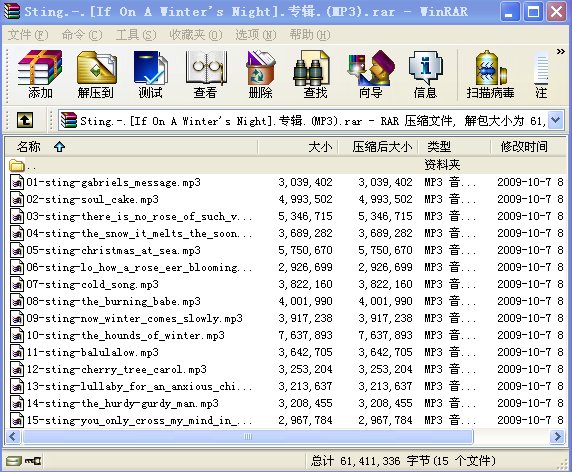Click the 添加 (Add) toolbar icon
This screenshot has width=572, height=472.
pyautogui.click(x=40, y=74)
